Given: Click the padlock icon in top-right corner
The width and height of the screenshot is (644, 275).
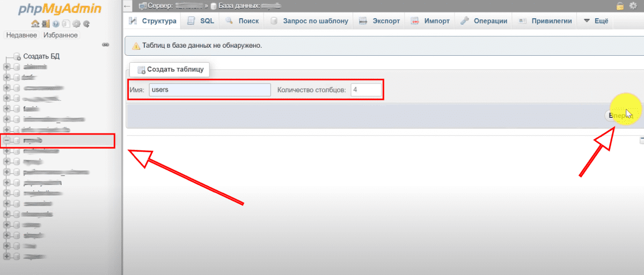Looking at the screenshot, I should click(x=620, y=6).
